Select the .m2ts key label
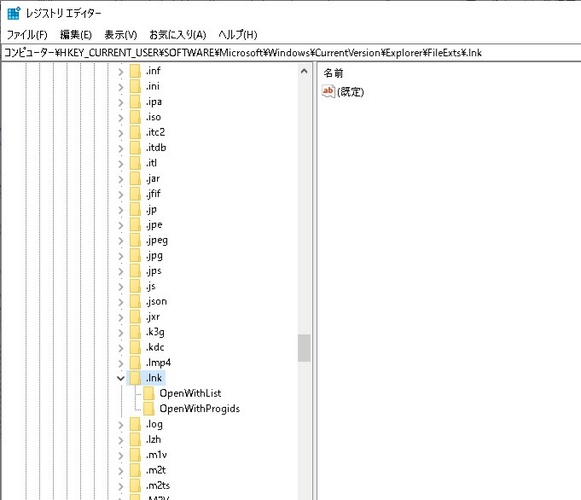The width and height of the screenshot is (581, 500). [158, 486]
